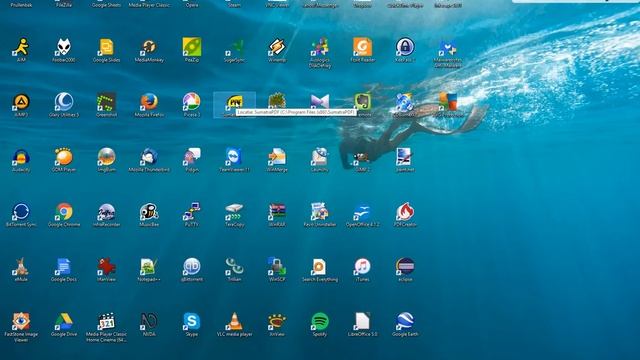Image resolution: width=640 pixels, height=360 pixels.
Task: Click the TeamViewer 11 shortcut
Action: [x=234, y=157]
